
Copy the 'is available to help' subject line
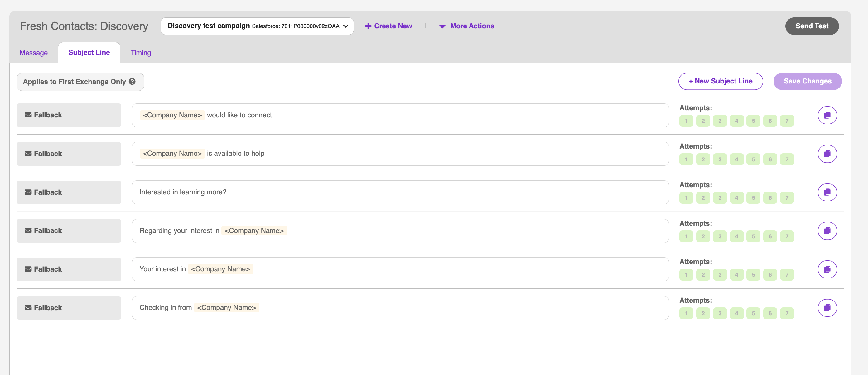(x=827, y=154)
